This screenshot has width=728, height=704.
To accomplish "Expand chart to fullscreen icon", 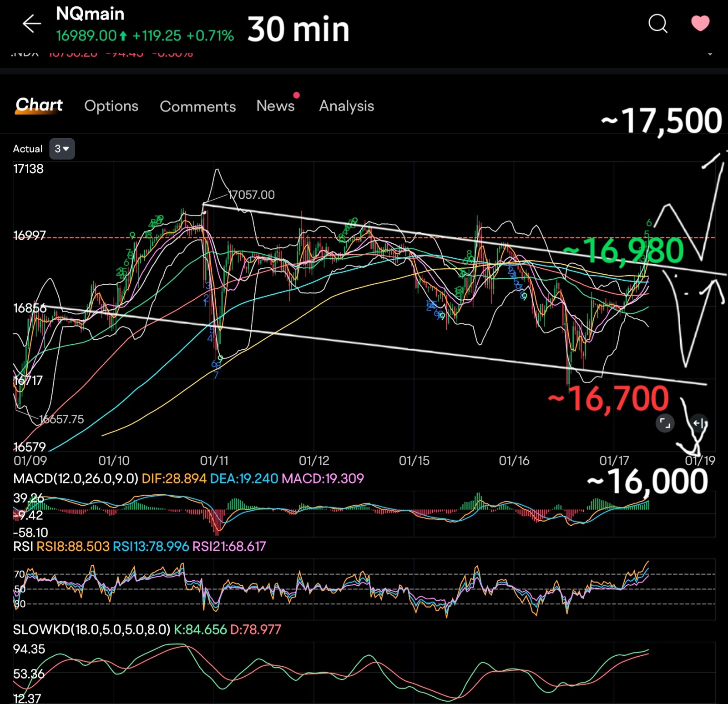I will point(665,423).
